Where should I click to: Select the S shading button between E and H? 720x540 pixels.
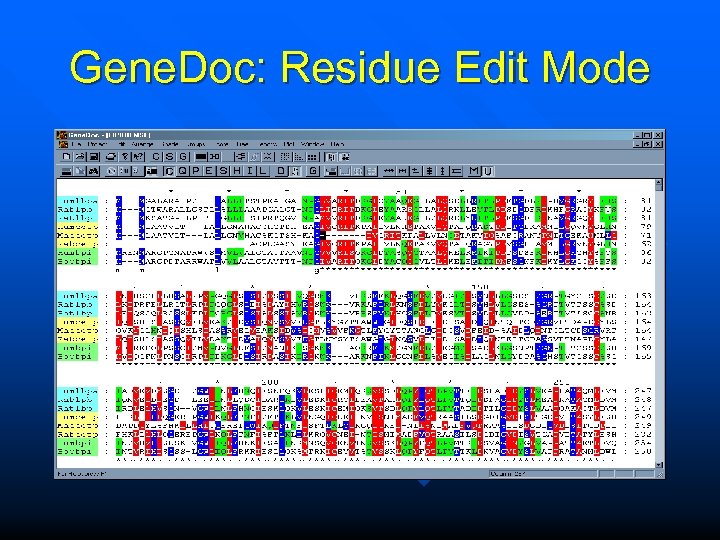coord(223,171)
